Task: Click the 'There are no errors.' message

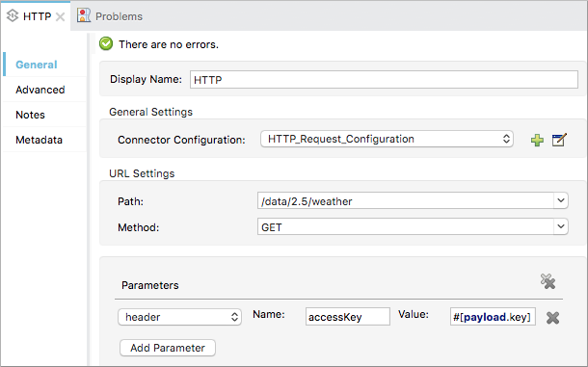Action: (x=169, y=44)
